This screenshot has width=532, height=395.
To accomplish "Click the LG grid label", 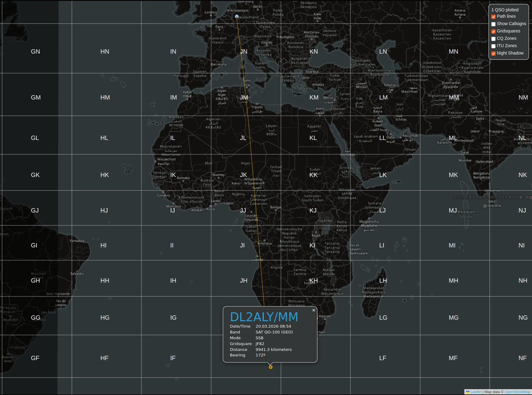I will click(x=383, y=317).
